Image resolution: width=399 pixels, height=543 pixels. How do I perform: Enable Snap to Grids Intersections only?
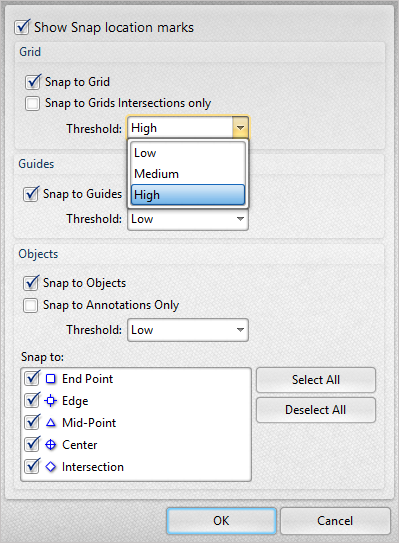tap(33, 103)
